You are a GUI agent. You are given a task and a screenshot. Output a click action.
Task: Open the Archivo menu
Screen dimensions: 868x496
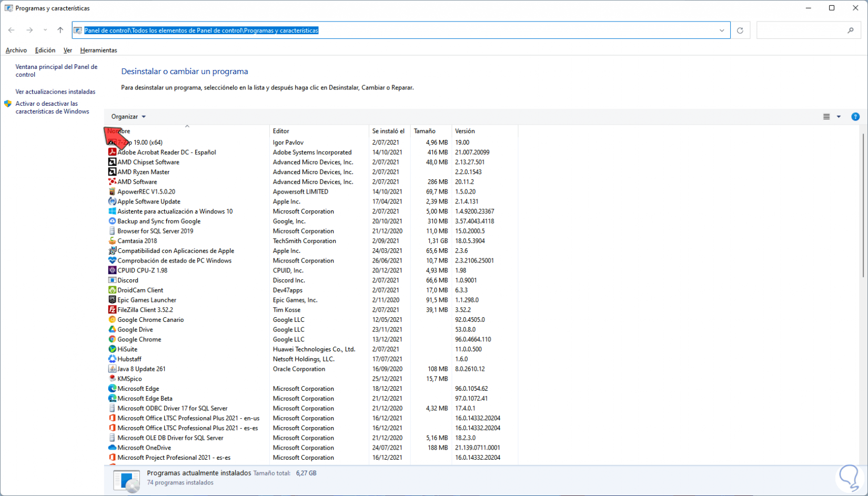point(16,50)
